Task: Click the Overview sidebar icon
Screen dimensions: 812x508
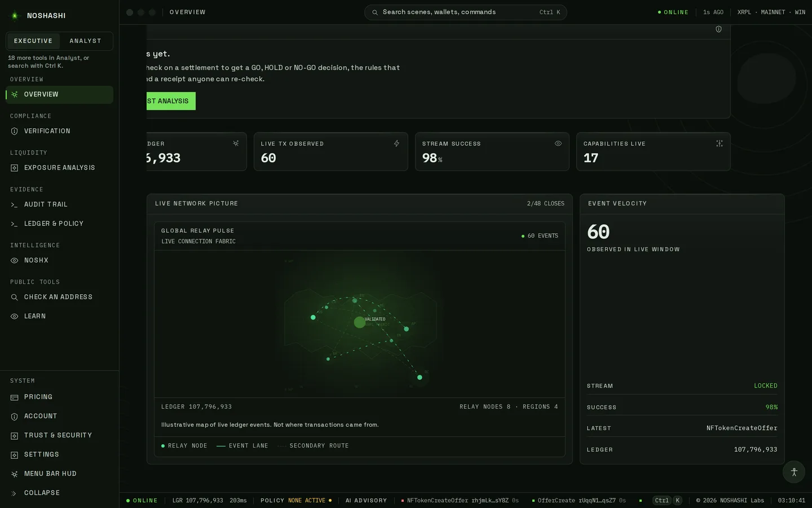Action: coord(15,95)
